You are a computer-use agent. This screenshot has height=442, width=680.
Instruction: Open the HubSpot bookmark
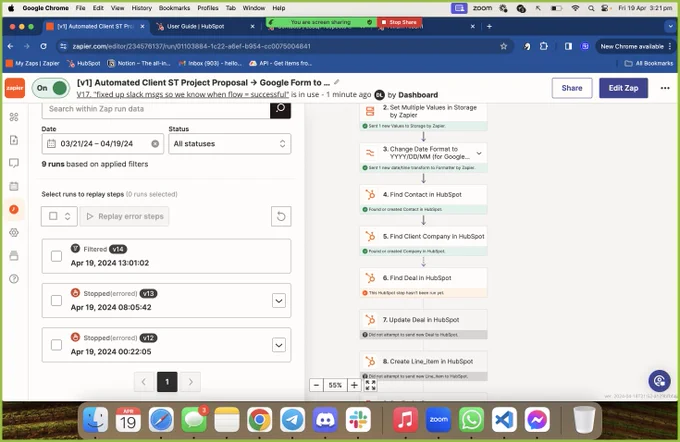click(84, 63)
